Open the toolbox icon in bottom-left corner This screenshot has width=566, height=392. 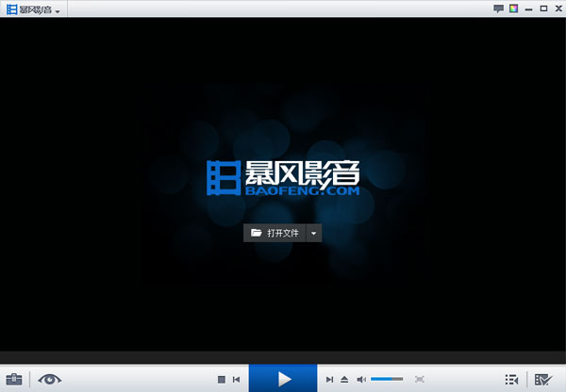click(x=14, y=379)
